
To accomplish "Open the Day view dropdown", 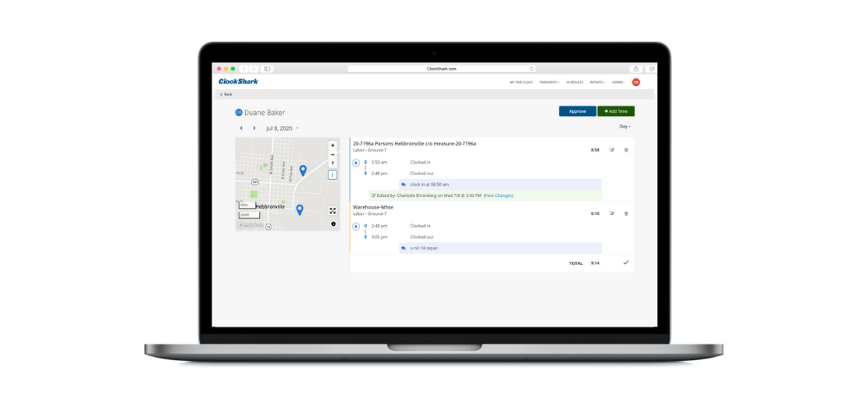I will [625, 126].
